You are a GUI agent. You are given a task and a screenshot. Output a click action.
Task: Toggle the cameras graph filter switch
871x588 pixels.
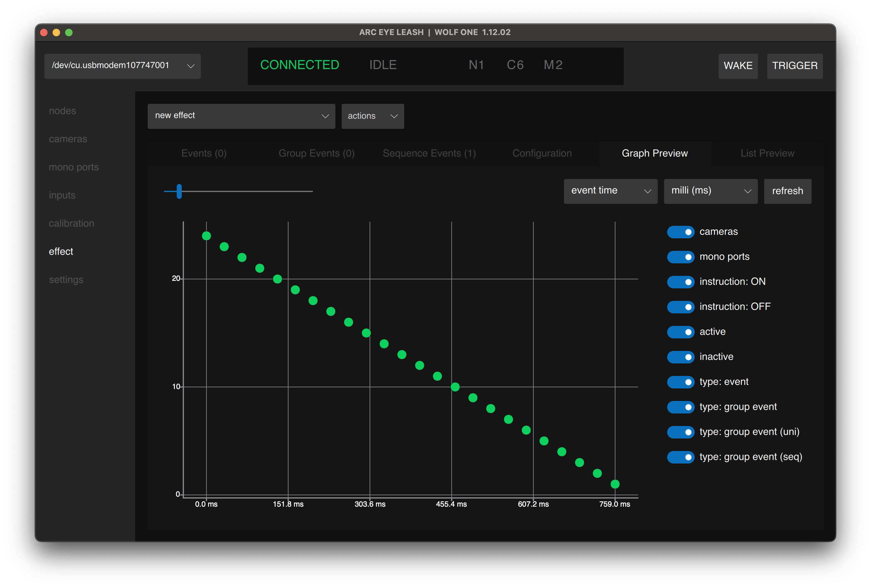pos(680,232)
